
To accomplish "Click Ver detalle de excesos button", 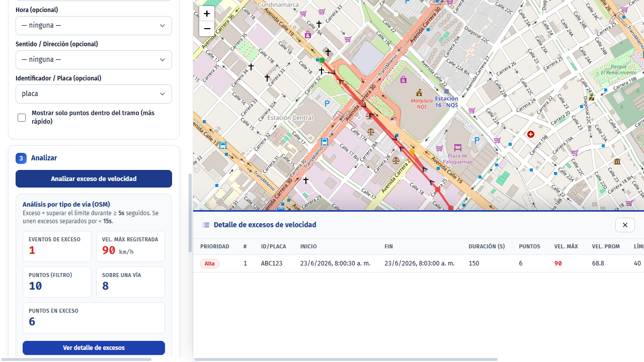I will (x=94, y=348).
